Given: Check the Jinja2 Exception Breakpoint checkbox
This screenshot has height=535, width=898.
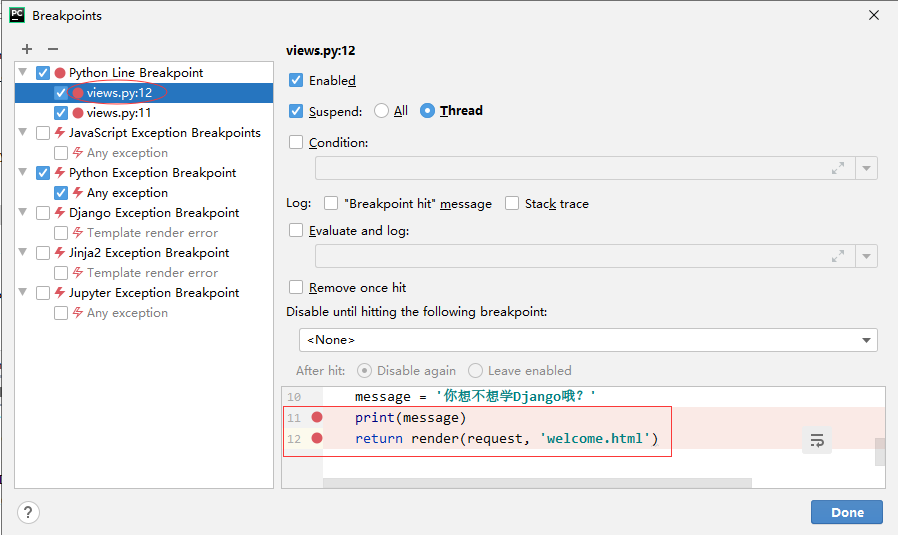Looking at the screenshot, I should 43,253.
